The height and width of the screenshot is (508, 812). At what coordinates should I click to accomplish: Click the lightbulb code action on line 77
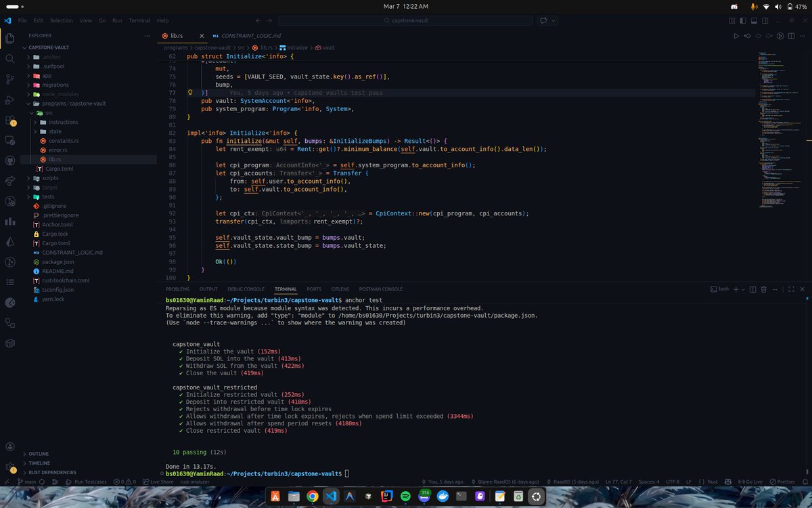click(x=191, y=91)
